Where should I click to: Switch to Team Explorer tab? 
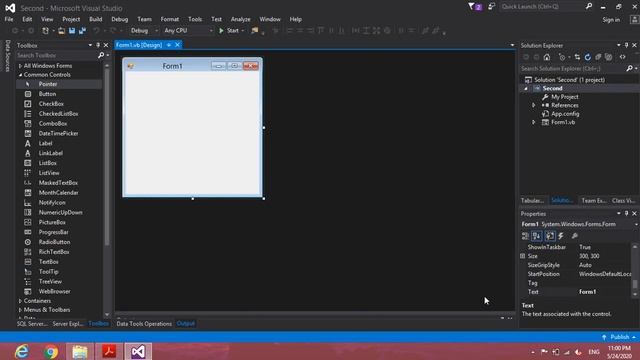tap(593, 200)
